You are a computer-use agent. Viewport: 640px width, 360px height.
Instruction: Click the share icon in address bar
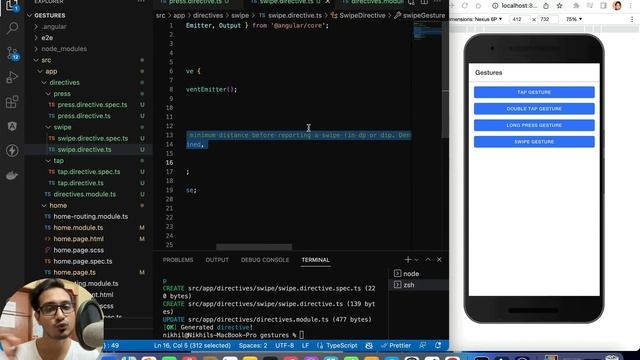pyautogui.click(x=546, y=6)
